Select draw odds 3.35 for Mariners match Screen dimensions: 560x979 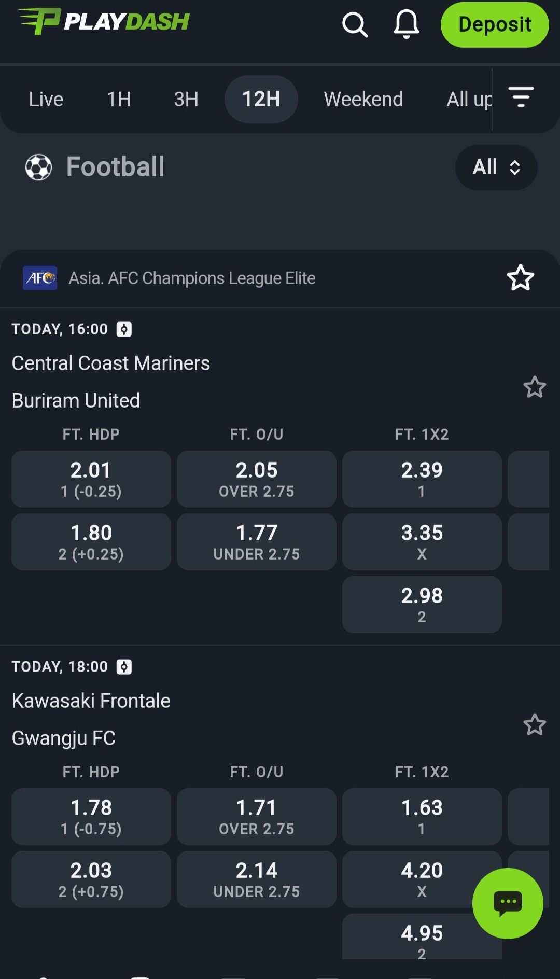coord(422,541)
